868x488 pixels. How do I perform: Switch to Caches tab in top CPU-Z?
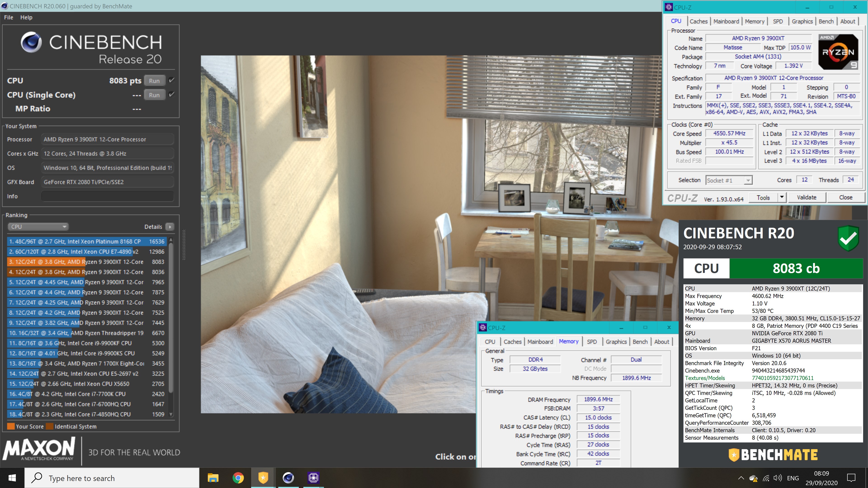tap(698, 21)
